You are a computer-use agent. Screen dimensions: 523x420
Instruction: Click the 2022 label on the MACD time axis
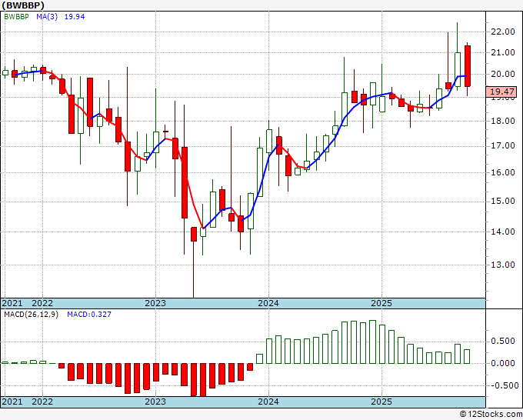pyautogui.click(x=42, y=402)
